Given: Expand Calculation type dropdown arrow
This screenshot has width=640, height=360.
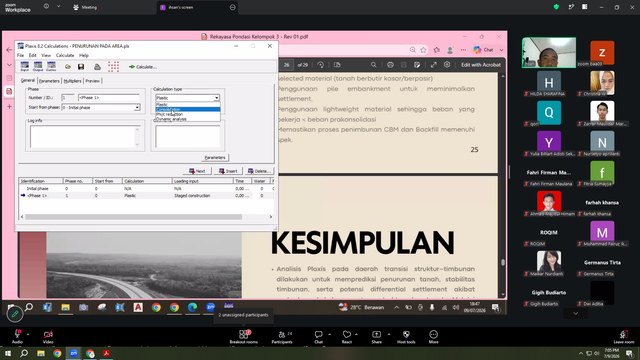Looking at the screenshot, I should [x=217, y=98].
